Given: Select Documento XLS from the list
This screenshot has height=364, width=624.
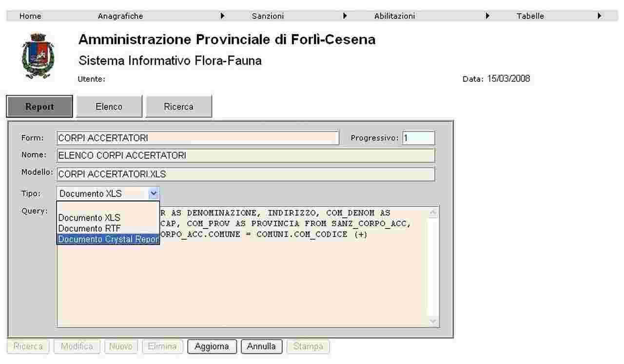Looking at the screenshot, I should tap(89, 218).
